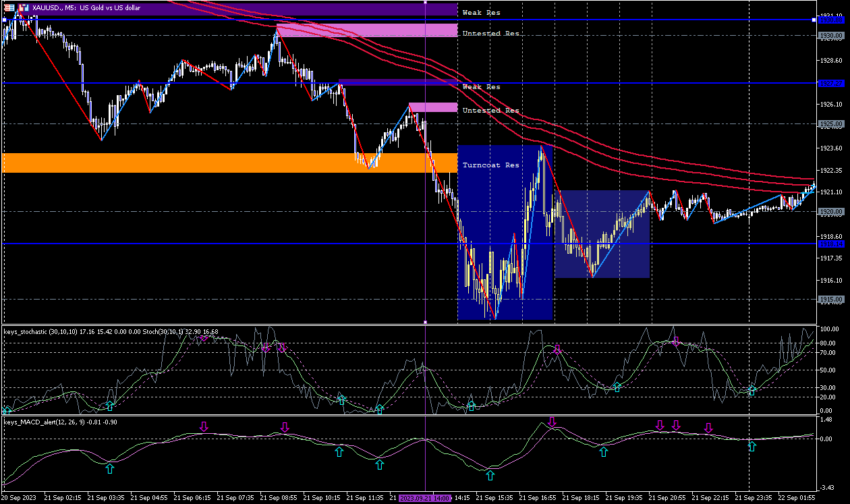Click the 1915.00 grey price tag
Screen dimensions: 850x504
click(x=831, y=300)
